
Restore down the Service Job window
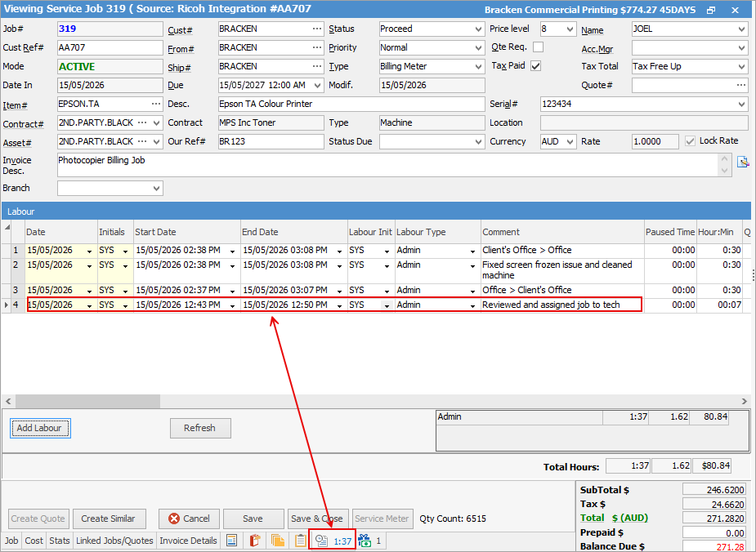coord(711,10)
